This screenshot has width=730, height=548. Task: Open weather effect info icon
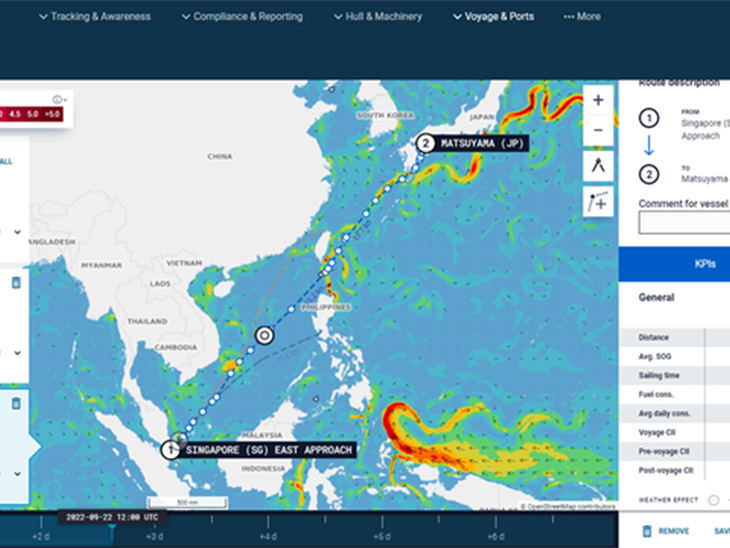(x=713, y=500)
